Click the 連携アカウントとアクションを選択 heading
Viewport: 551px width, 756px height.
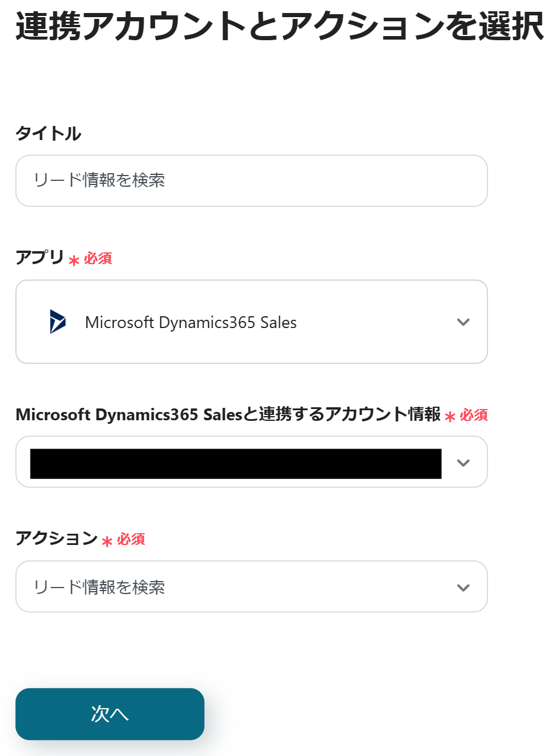point(279,26)
